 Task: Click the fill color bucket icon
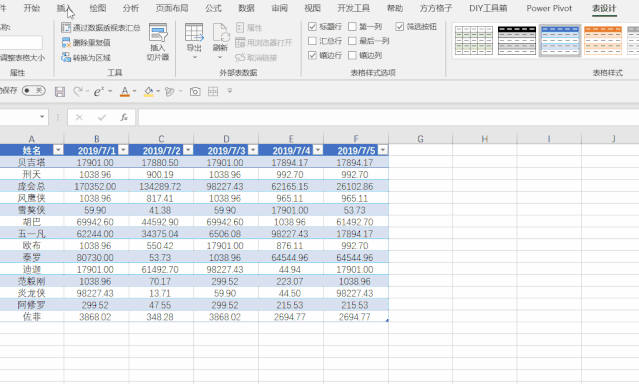coord(149,91)
